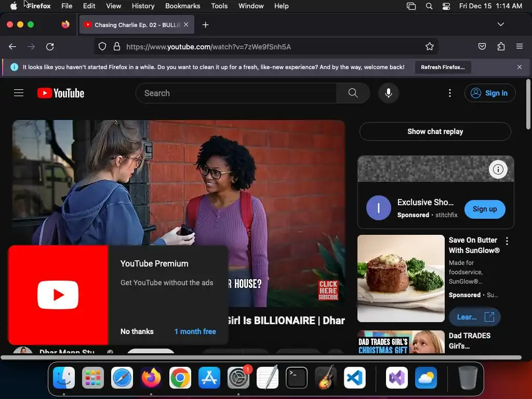Click the YouTube search magnifier button
Screen dimensions: 532x399
click(353, 93)
